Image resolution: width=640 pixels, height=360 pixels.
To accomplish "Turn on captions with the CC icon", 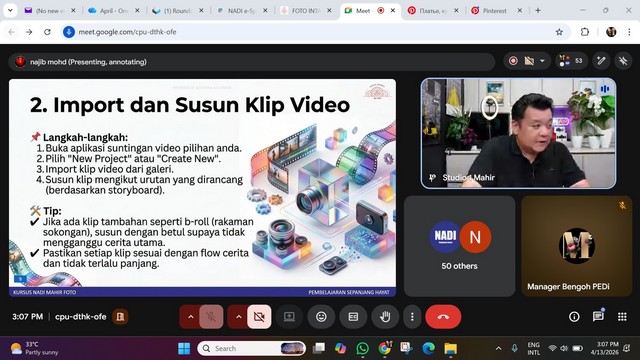I will coord(353,317).
